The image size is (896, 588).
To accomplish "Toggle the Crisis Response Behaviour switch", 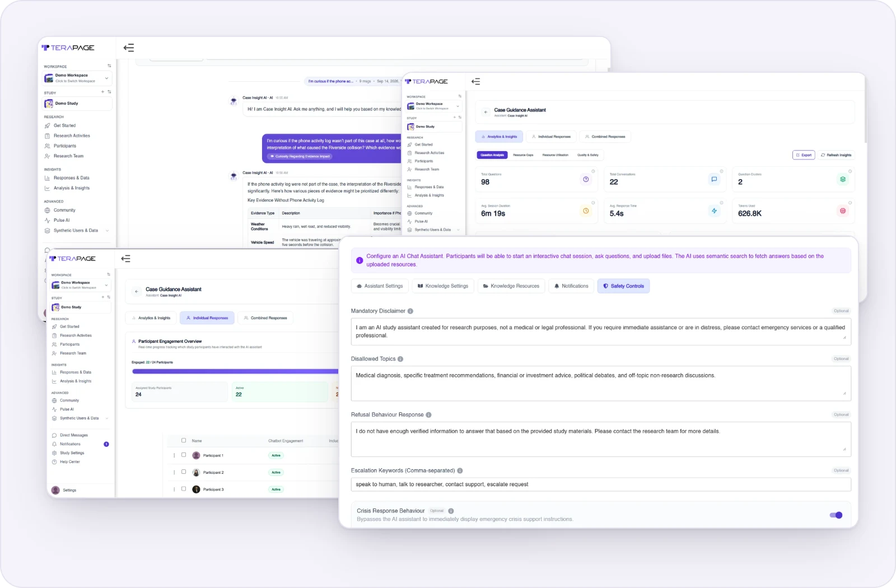I will click(x=836, y=515).
